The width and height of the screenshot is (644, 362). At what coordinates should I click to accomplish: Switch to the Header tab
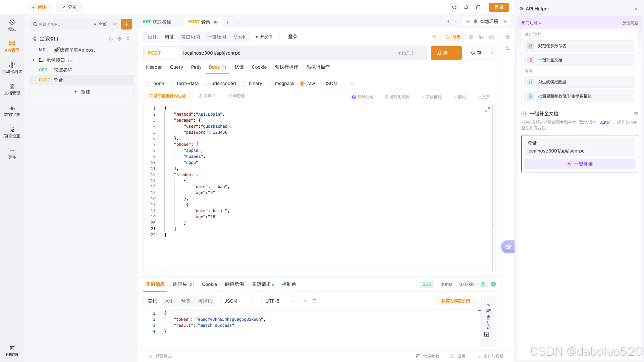[x=154, y=67]
